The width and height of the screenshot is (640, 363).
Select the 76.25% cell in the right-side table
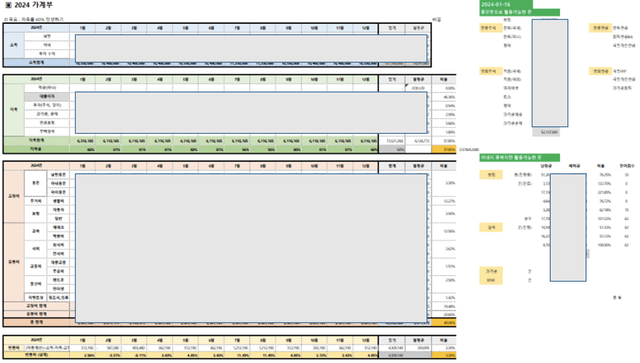604,175
